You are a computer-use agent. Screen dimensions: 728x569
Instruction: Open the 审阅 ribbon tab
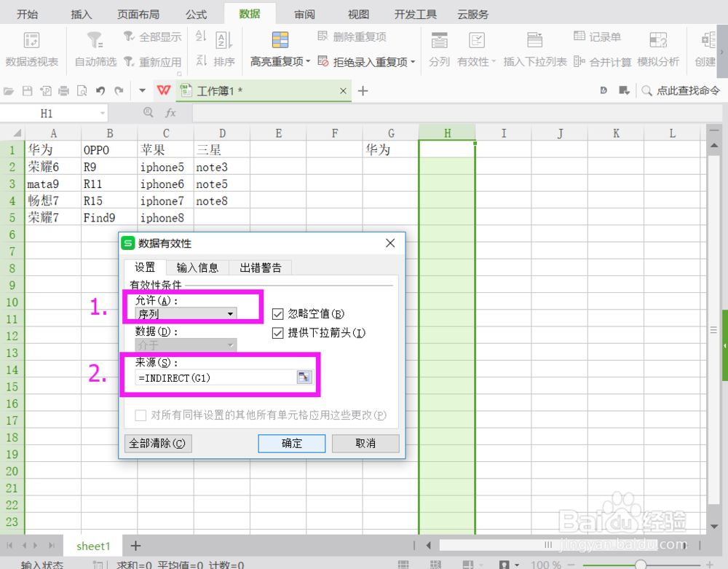click(304, 13)
